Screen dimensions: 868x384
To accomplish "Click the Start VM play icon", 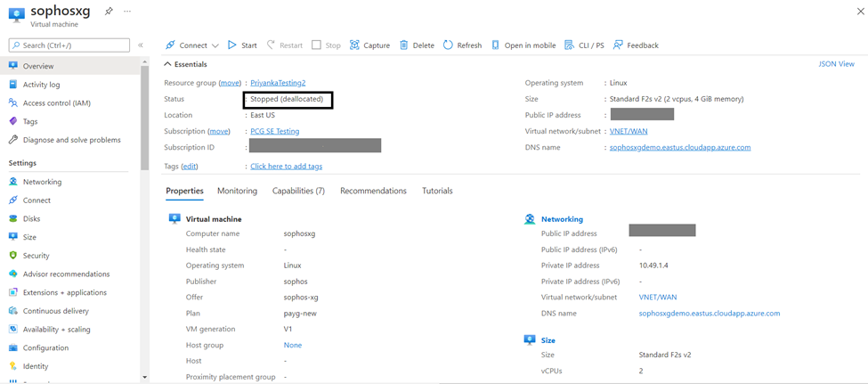I will pos(232,45).
